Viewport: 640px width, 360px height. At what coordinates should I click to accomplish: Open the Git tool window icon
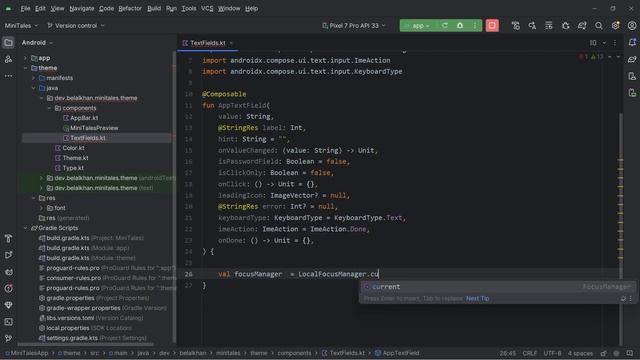pos(8,338)
